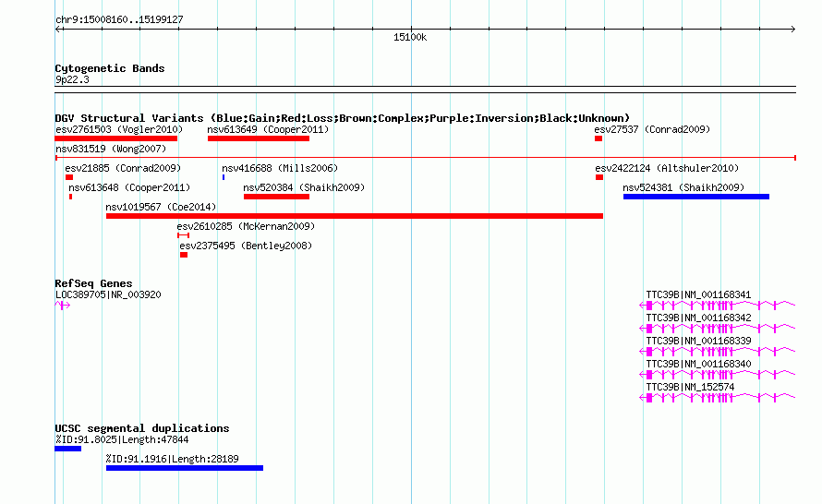Click the LOC389705 gene arrow glyph
This screenshot has height=504, width=822.
point(63,305)
